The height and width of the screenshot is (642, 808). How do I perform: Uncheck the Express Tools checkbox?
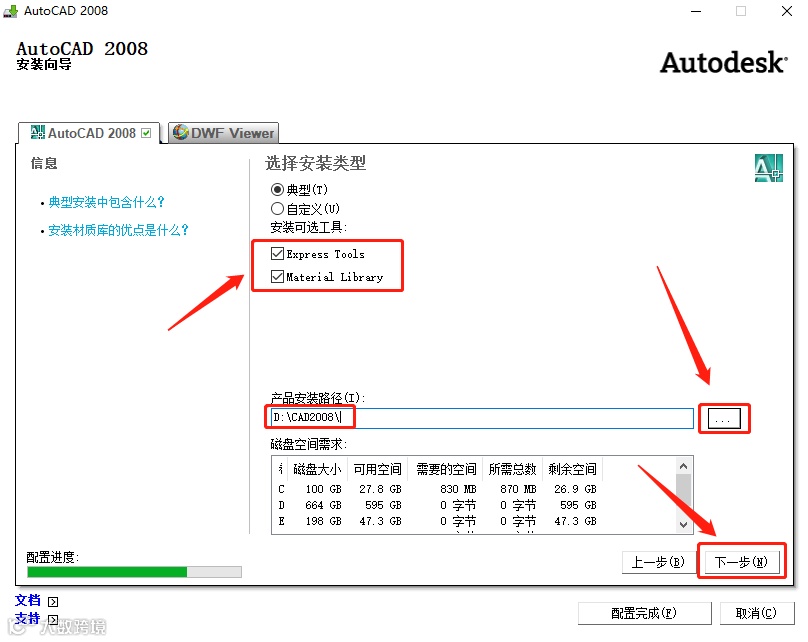tap(277, 254)
